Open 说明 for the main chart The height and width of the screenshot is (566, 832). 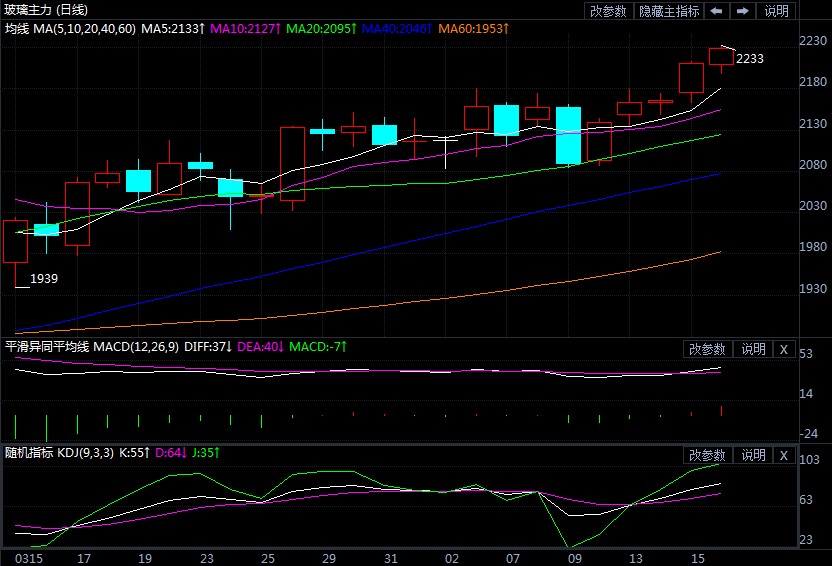point(776,11)
